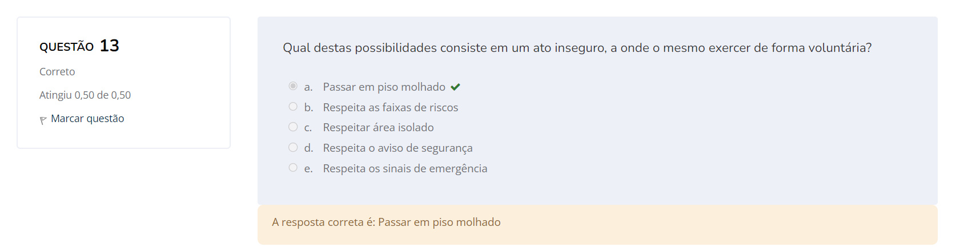Viewport: 980px width, 251px height.
Task: Click the "A resposta correta é" feedback box
Action: 386,222
